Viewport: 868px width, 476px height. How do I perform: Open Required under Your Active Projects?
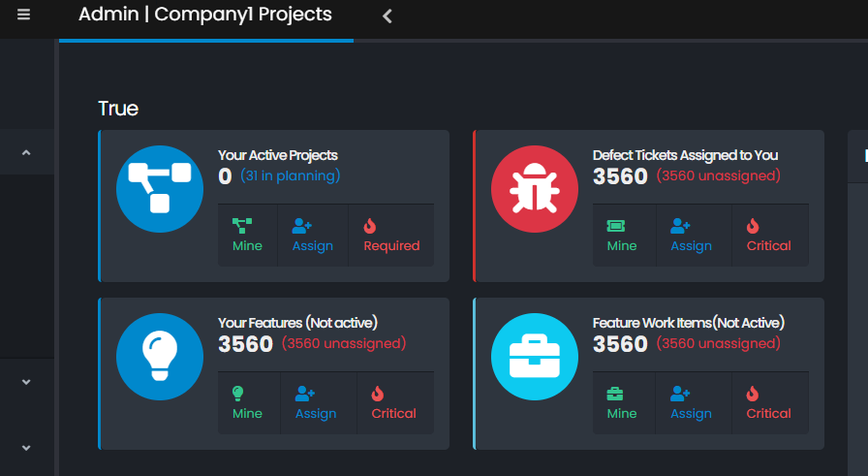[391, 236]
